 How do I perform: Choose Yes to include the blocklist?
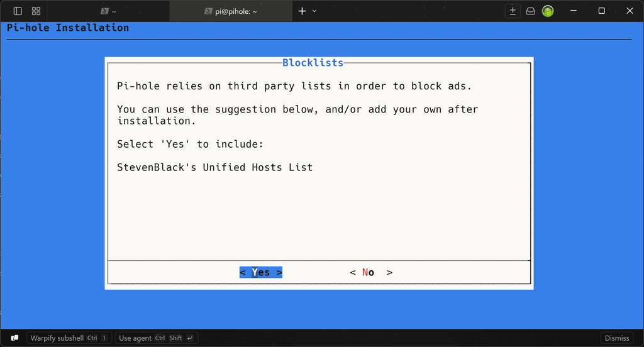261,272
